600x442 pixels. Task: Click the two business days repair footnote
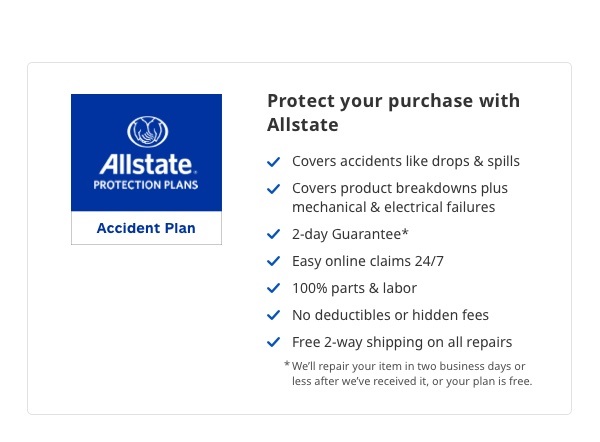pos(411,374)
